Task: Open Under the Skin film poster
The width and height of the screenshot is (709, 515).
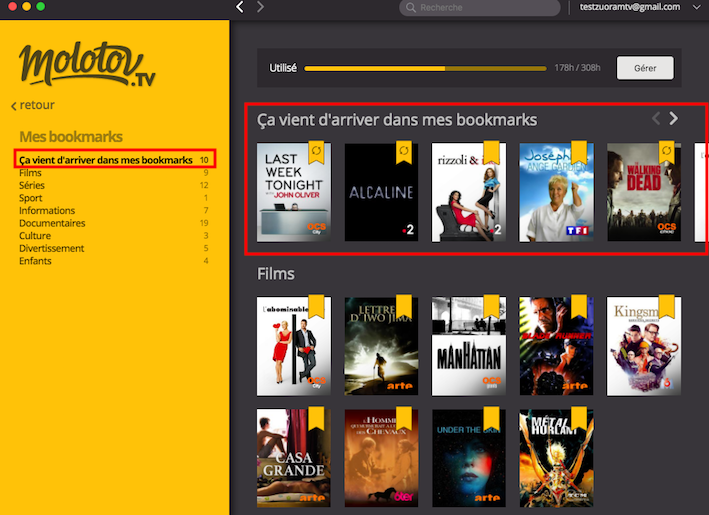Action: tap(469, 458)
